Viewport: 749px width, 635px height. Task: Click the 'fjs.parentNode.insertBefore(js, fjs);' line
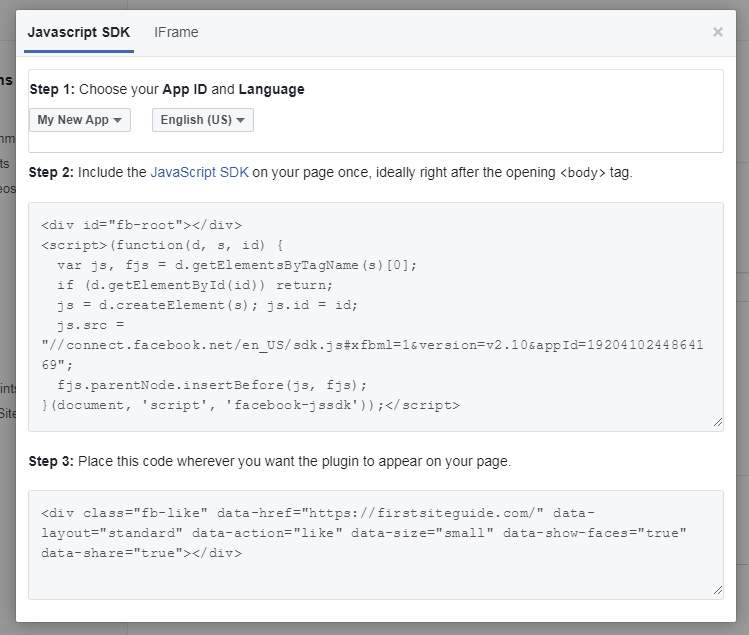point(212,385)
